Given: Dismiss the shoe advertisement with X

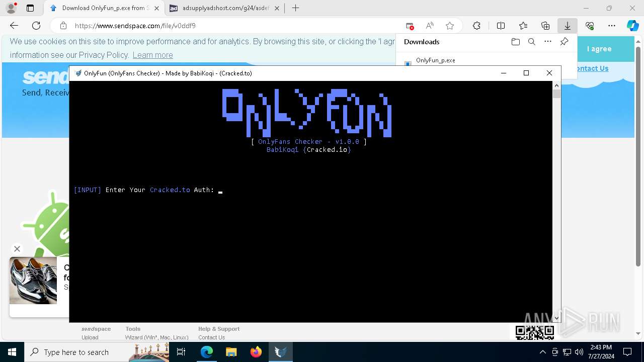Looking at the screenshot, I should tap(17, 248).
